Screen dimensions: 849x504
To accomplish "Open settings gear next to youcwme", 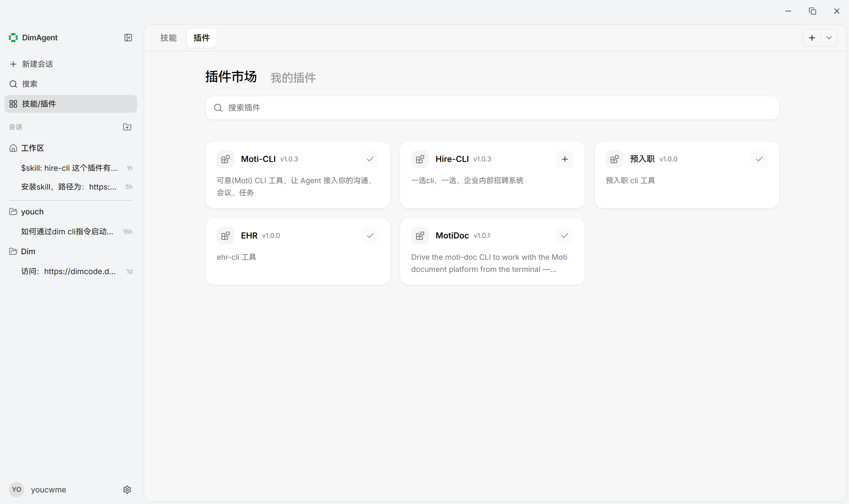I will point(127,490).
